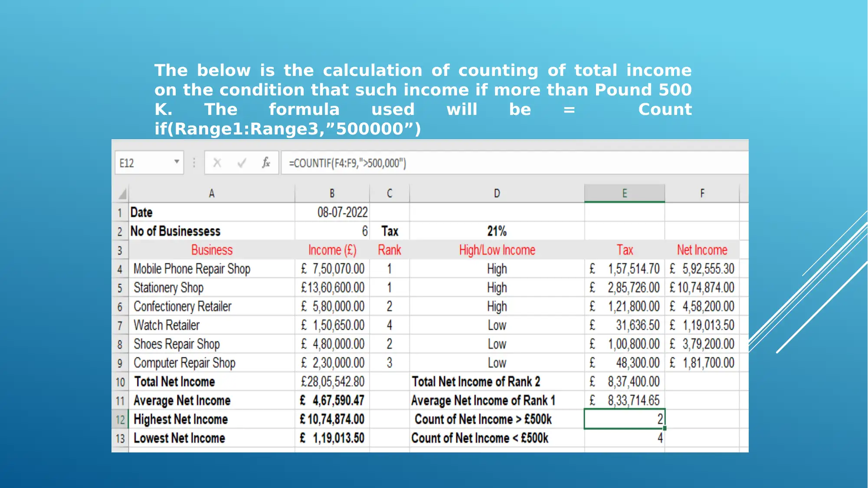868x488 pixels.
Task: Click the 21% tax rate cell
Action: [x=497, y=231]
